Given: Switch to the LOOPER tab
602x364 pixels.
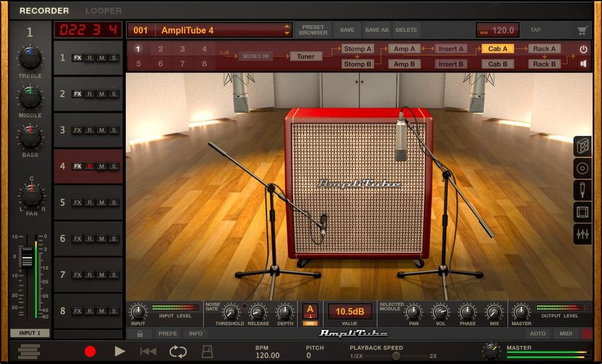Looking at the screenshot, I should click(x=103, y=10).
